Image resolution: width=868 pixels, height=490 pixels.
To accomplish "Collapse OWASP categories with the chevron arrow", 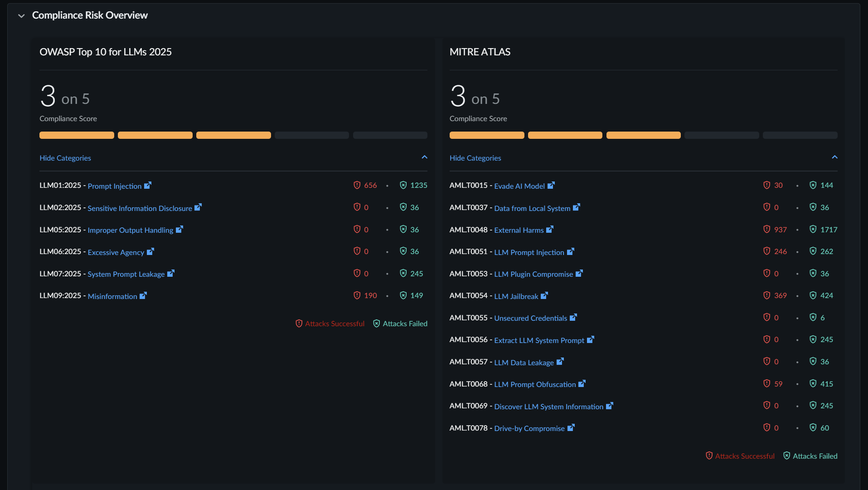I will point(424,157).
